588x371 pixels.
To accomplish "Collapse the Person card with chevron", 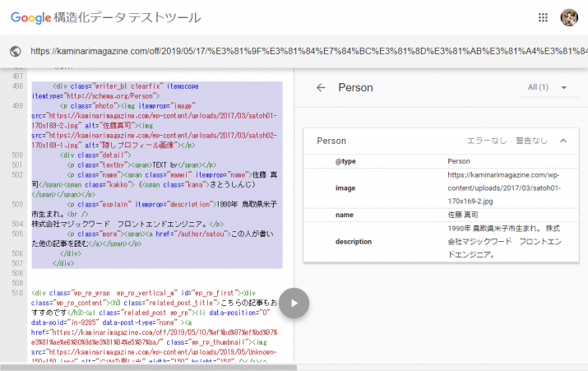I will point(563,141).
